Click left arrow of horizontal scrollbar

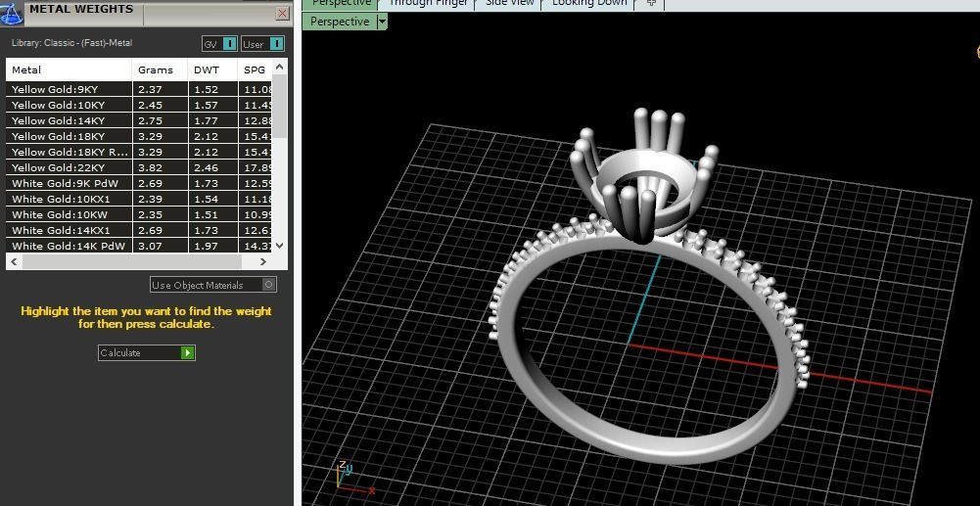pyautogui.click(x=15, y=261)
